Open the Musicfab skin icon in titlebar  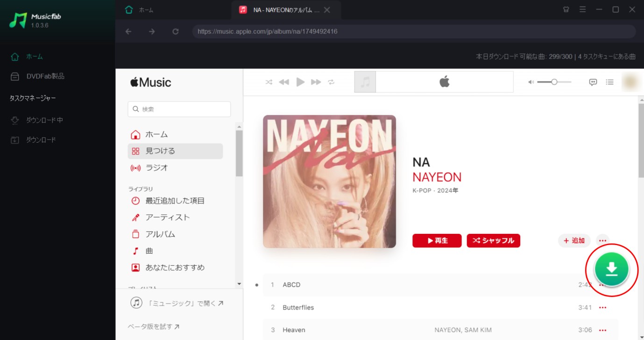[x=566, y=9]
